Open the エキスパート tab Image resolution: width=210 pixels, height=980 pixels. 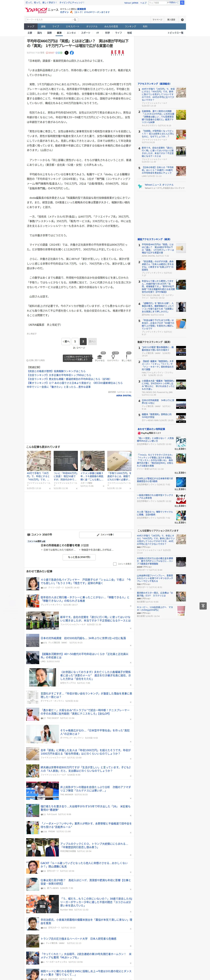pos(72,27)
